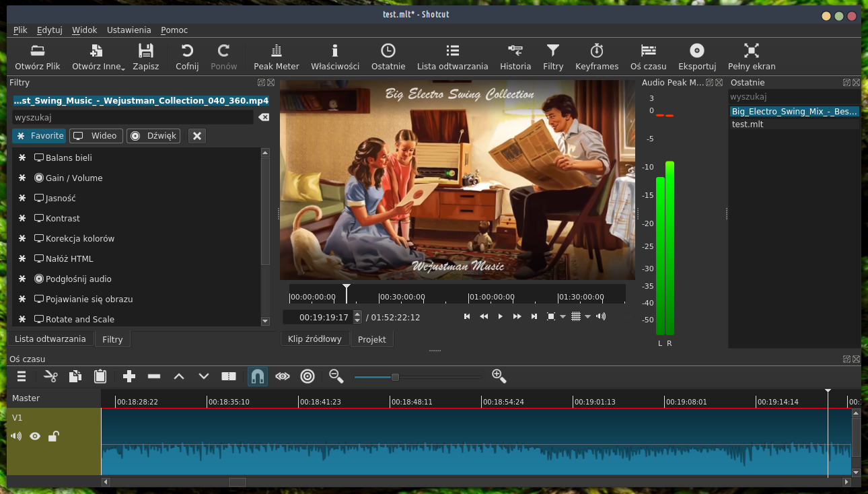This screenshot has height=494, width=868.
Task: Open player volume control
Action: point(601,316)
